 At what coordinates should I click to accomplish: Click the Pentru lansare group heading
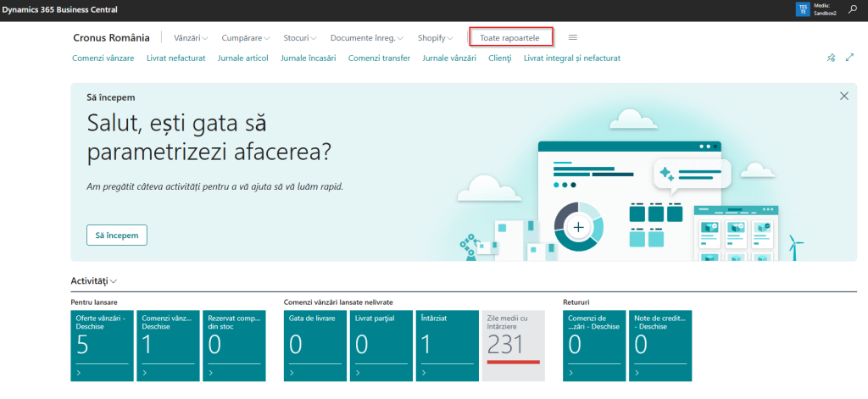click(x=94, y=302)
